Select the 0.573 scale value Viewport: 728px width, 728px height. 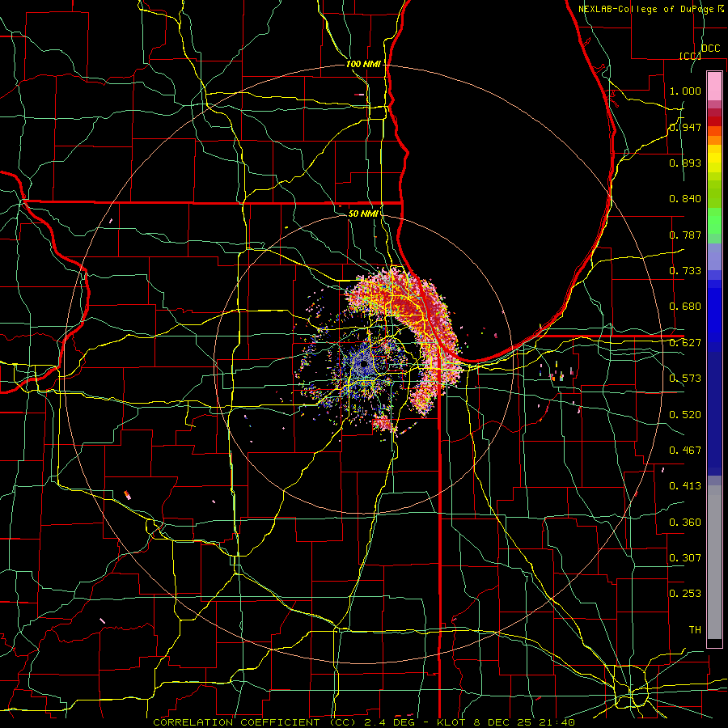(685, 378)
